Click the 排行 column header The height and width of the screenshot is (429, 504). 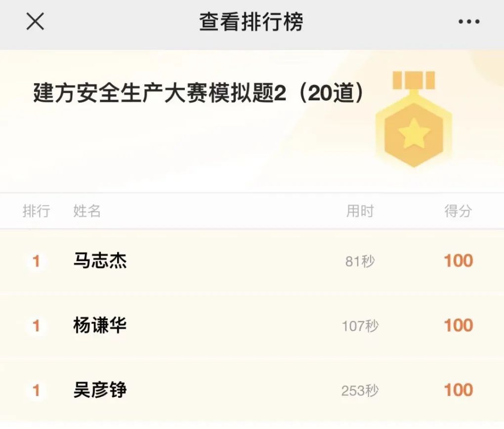pyautogui.click(x=36, y=212)
